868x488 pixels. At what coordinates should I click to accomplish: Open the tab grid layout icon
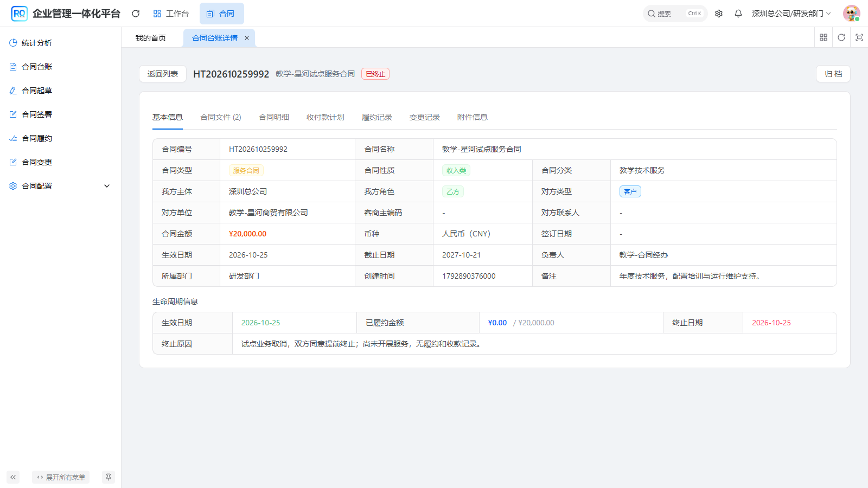coord(824,37)
